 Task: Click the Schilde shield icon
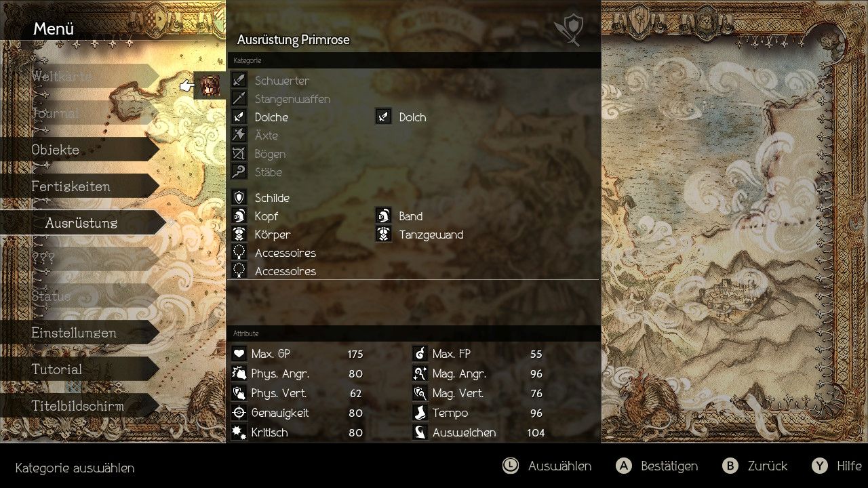tap(239, 198)
